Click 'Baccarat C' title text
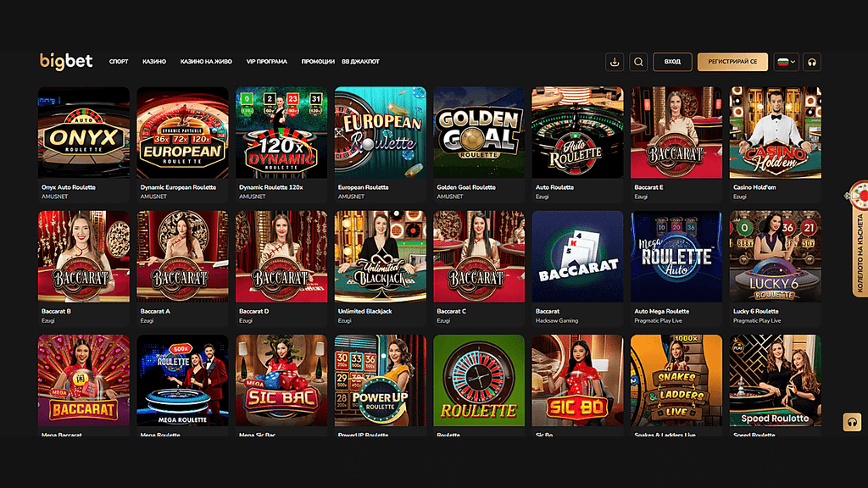This screenshot has height=488, width=868. (x=452, y=312)
